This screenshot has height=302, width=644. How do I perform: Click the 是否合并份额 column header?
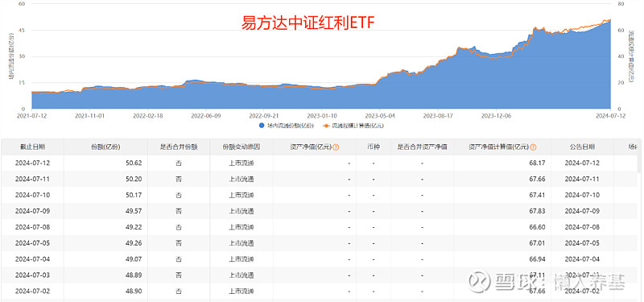click(179, 147)
